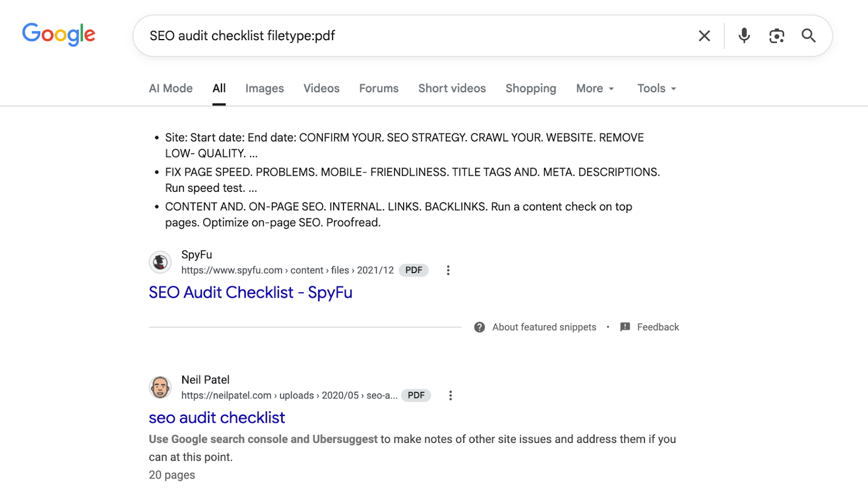Open the Tools dropdown

pos(656,88)
